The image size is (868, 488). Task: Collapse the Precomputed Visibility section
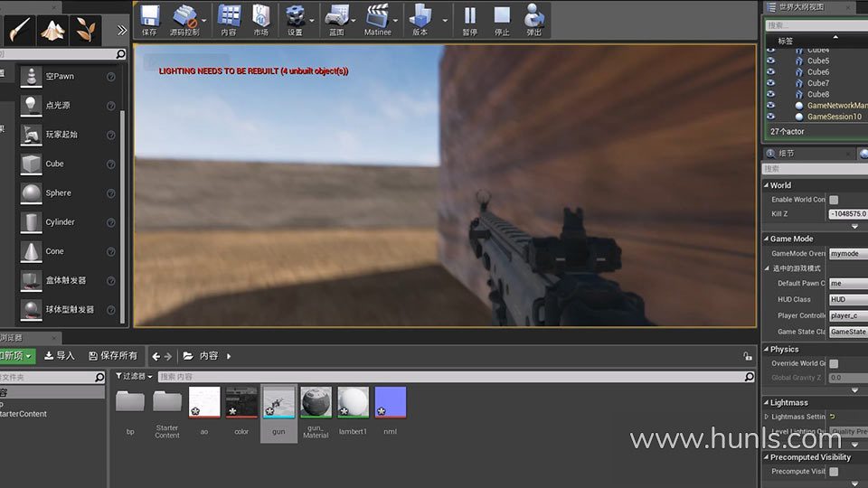click(766, 457)
